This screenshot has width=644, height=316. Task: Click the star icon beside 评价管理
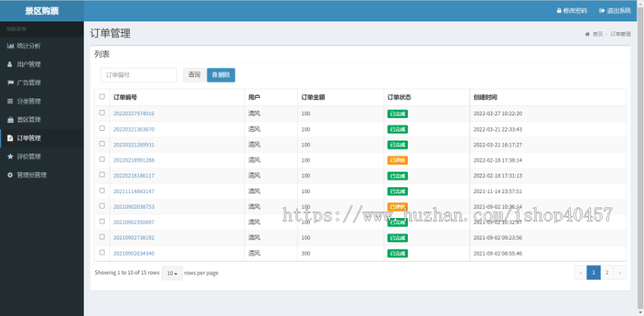tap(10, 157)
